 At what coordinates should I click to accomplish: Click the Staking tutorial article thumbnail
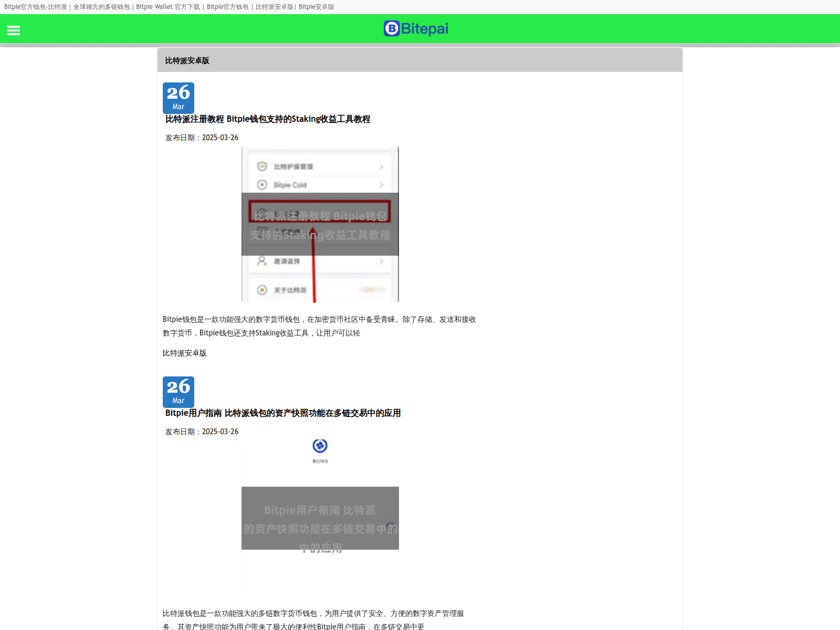pos(320,224)
